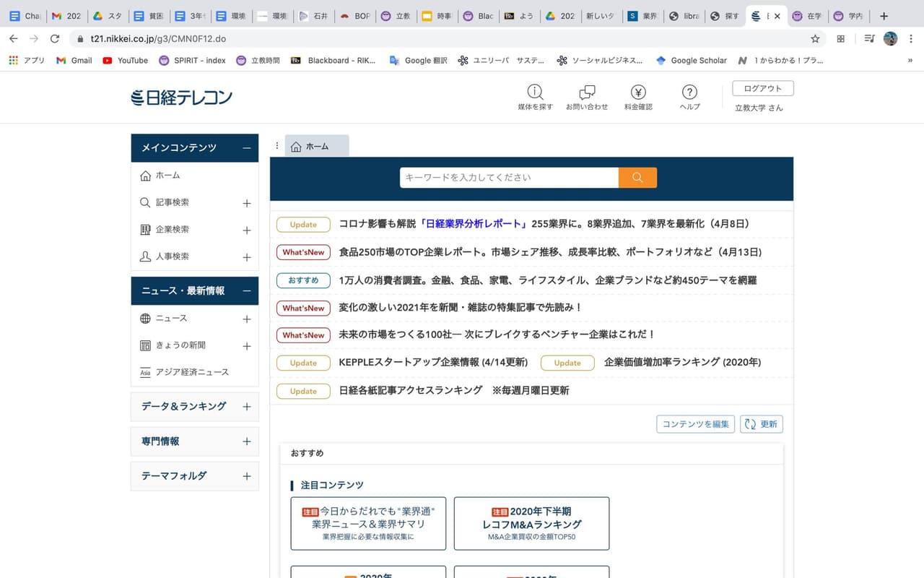The width and height of the screenshot is (924, 578).
Task: Click the Nikkei Telecom logo
Action: coord(182,98)
